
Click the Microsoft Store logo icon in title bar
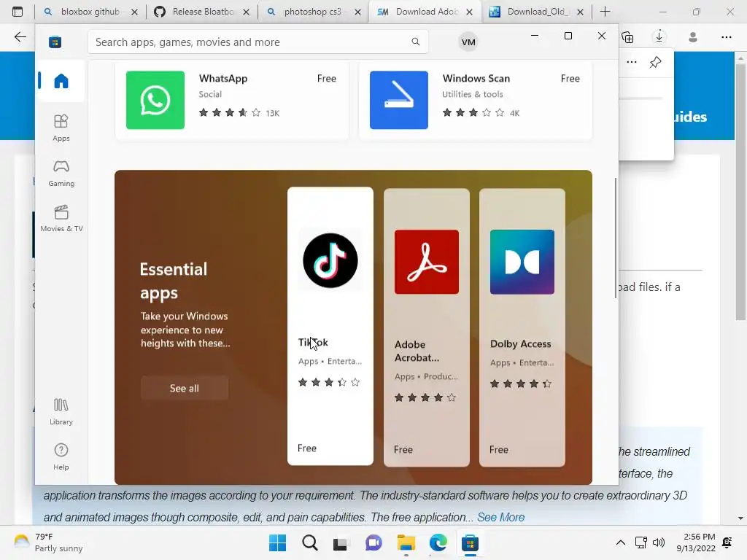pyautogui.click(x=55, y=42)
